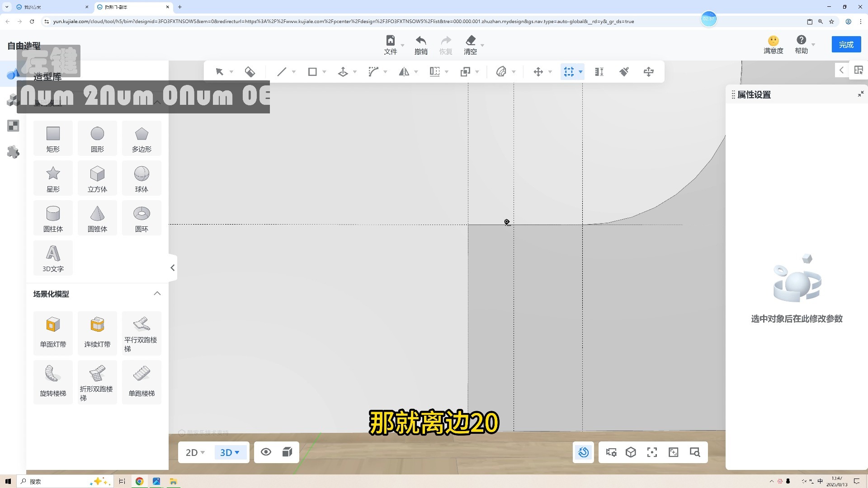Open the puzzle-piece plugin sidebar tab

[x=13, y=152]
